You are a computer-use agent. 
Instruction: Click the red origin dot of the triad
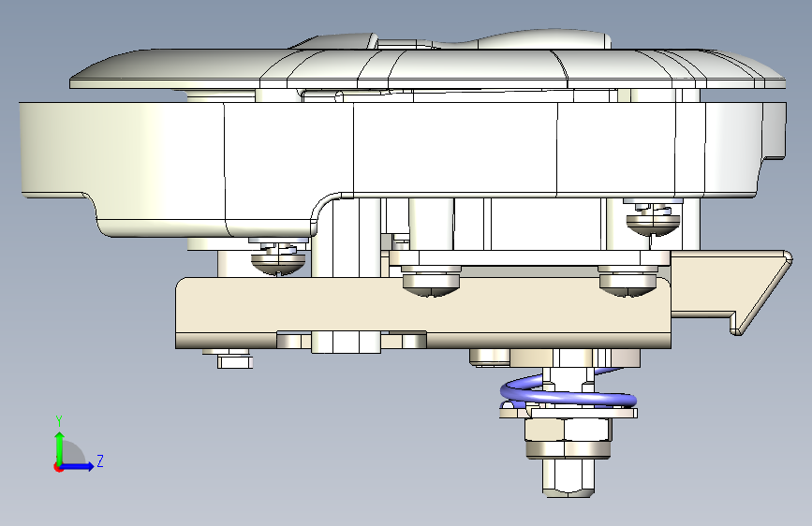(x=58, y=467)
